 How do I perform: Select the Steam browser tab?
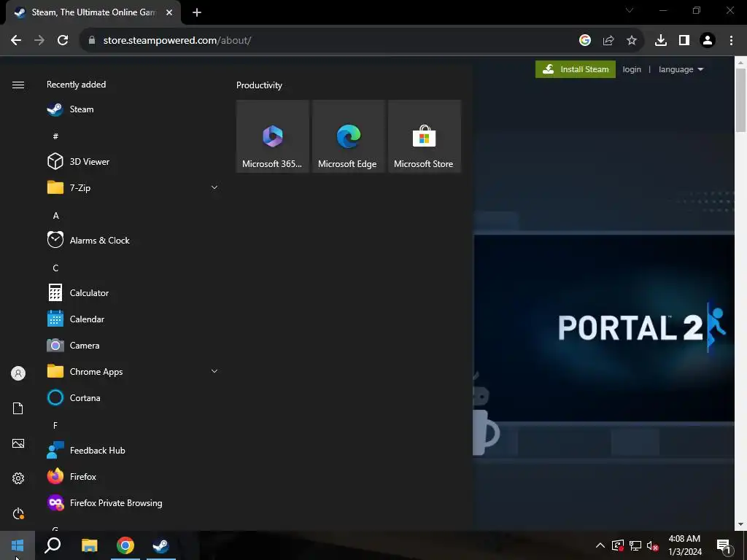tap(93, 12)
